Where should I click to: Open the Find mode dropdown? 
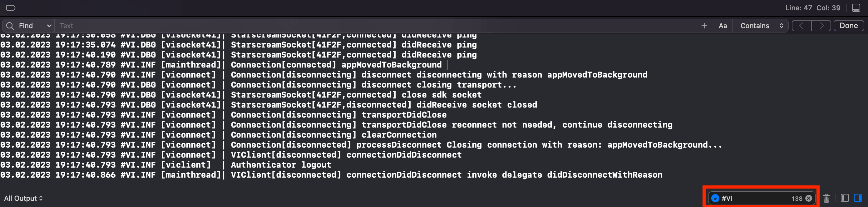click(x=35, y=26)
